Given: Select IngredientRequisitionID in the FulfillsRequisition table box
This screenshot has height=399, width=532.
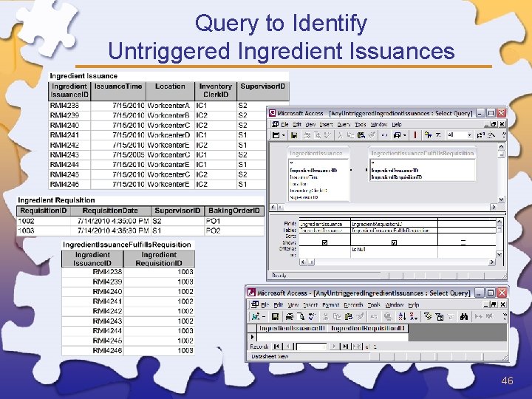Looking at the screenshot, I should coord(397,177).
